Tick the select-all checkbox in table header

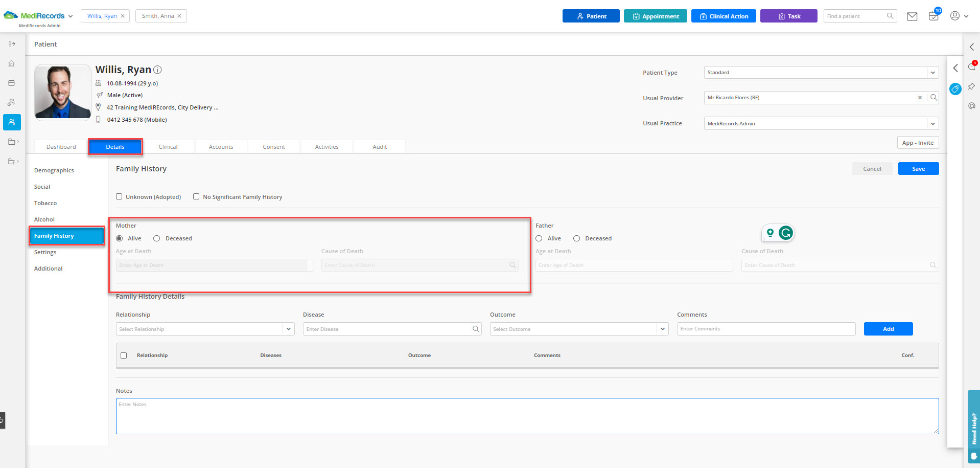[124, 355]
